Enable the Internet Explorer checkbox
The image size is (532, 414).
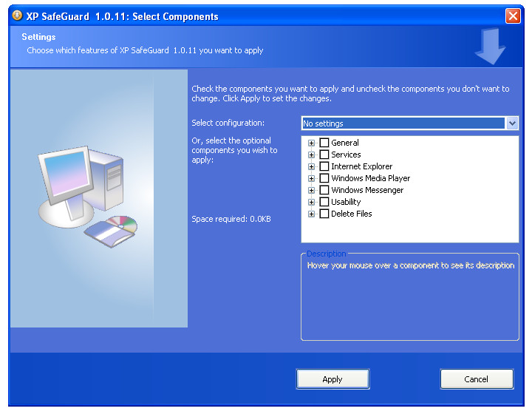324,166
